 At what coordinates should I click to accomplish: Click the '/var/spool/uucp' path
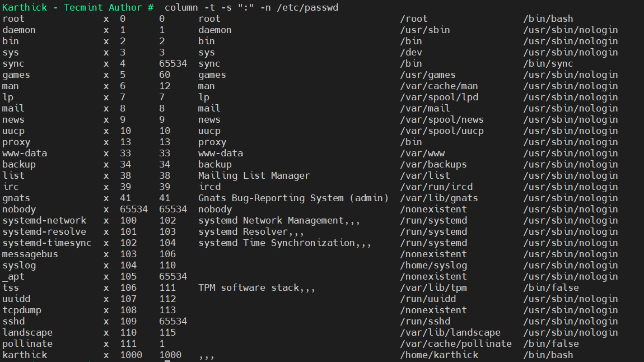pos(442,131)
